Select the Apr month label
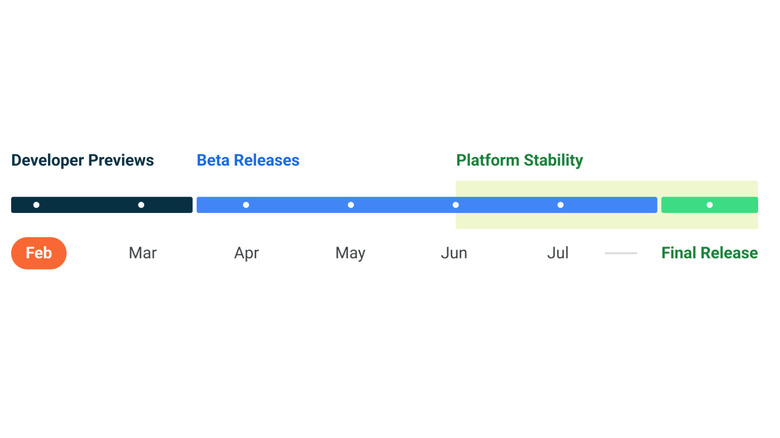Image resolution: width=780 pixels, height=438 pixels. (x=246, y=253)
